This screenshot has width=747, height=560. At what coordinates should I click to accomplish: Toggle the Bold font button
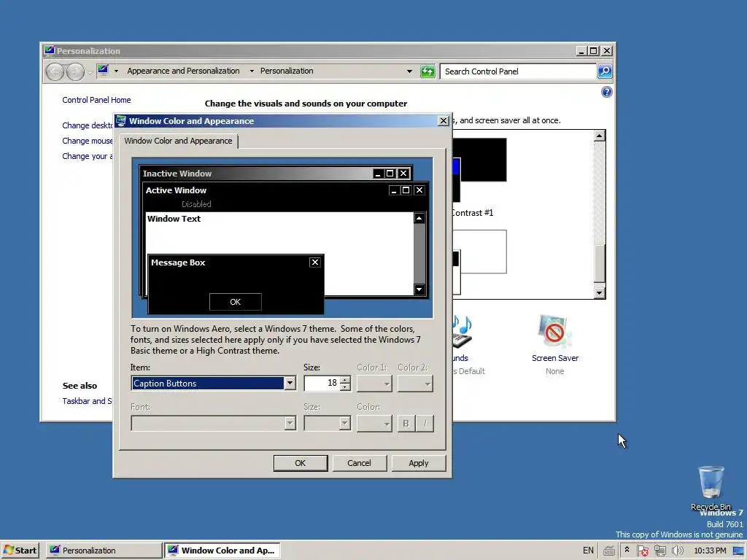pos(406,424)
